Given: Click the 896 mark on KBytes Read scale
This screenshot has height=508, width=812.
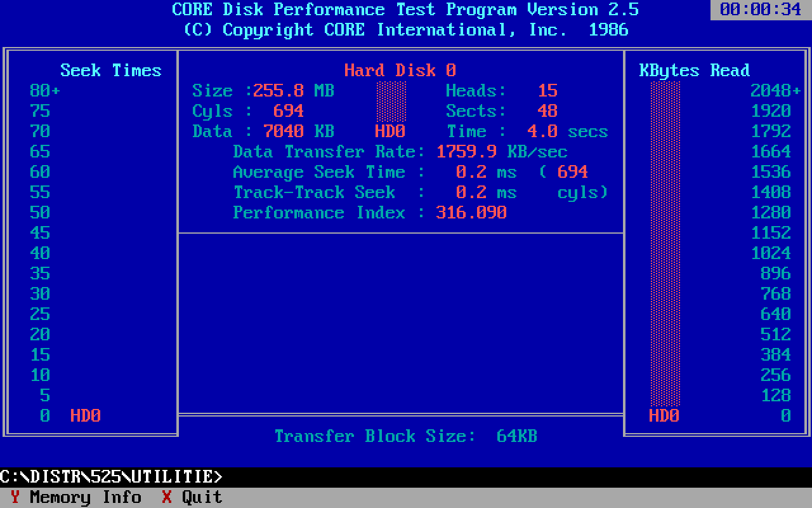Looking at the screenshot, I should 776,274.
